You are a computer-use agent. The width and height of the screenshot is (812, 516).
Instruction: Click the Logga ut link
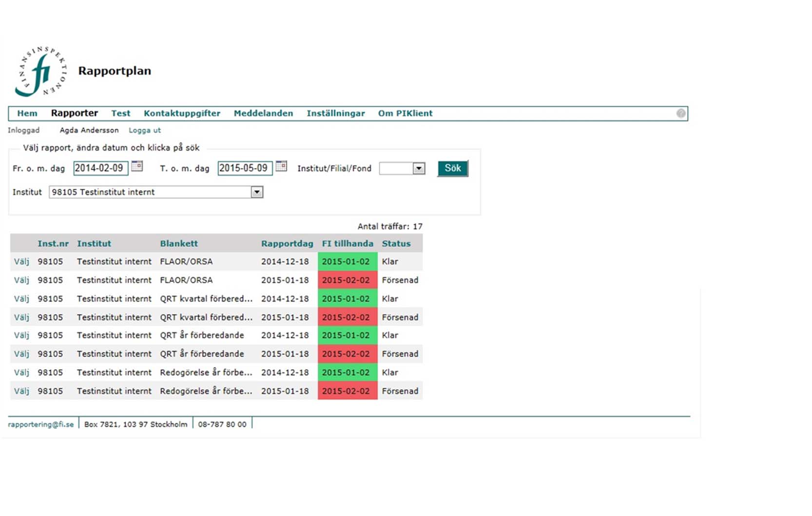click(x=145, y=130)
